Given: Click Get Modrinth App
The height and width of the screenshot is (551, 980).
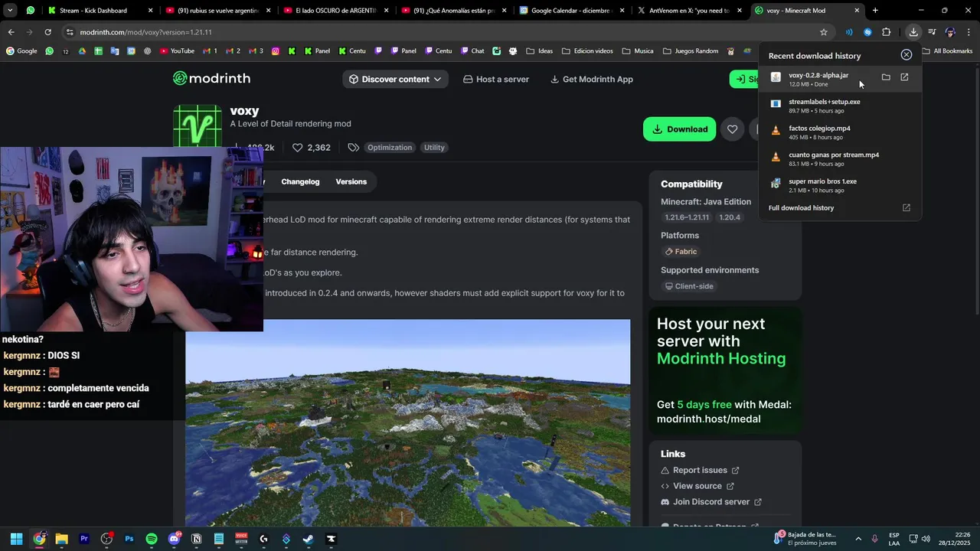Looking at the screenshot, I should click(591, 79).
